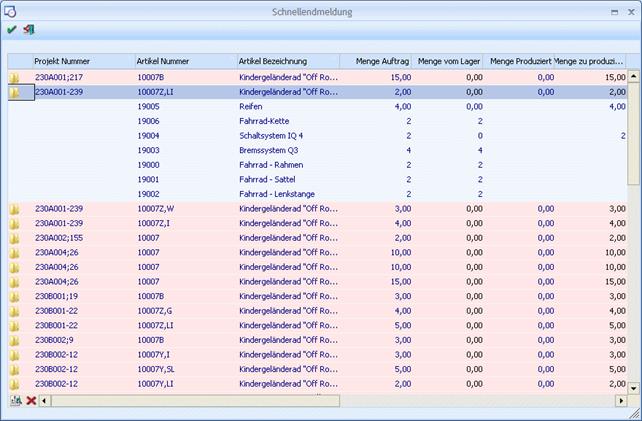642x421 pixels.
Task: Click the bottom-left grid search icon
Action: [x=15, y=401]
